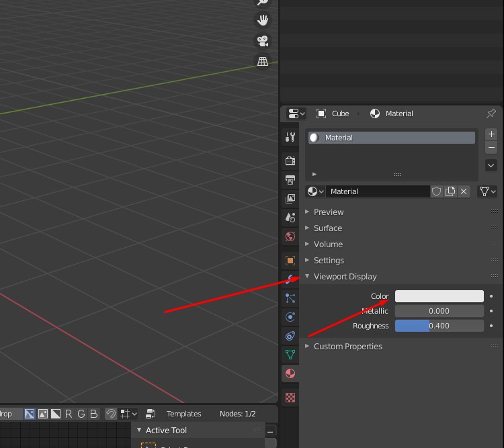The image size is (504, 448).
Task: Open the Material properties tab
Action: (x=290, y=373)
